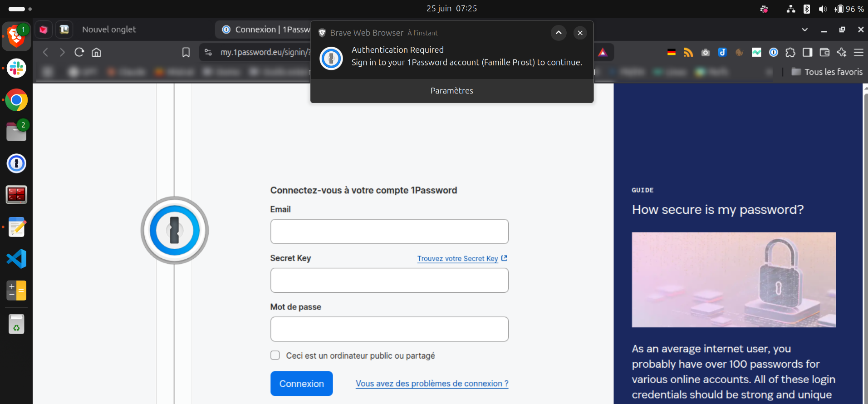Open Tous les favoris folder

pos(827,72)
